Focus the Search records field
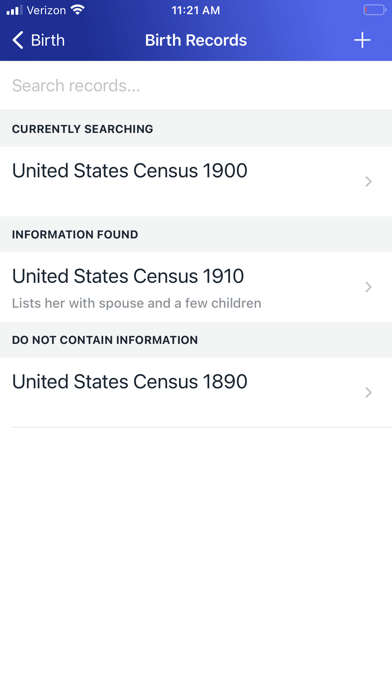Screen dimensions: 392x696 tap(196, 85)
